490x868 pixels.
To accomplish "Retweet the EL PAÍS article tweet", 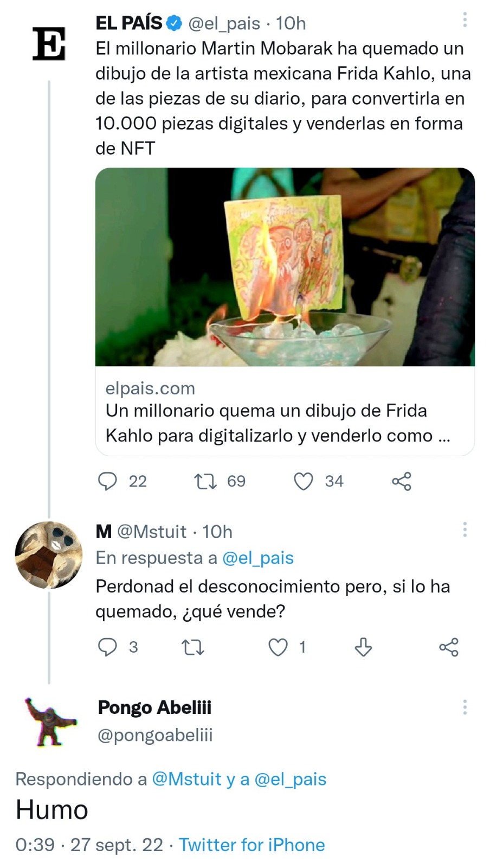I will click(x=207, y=481).
